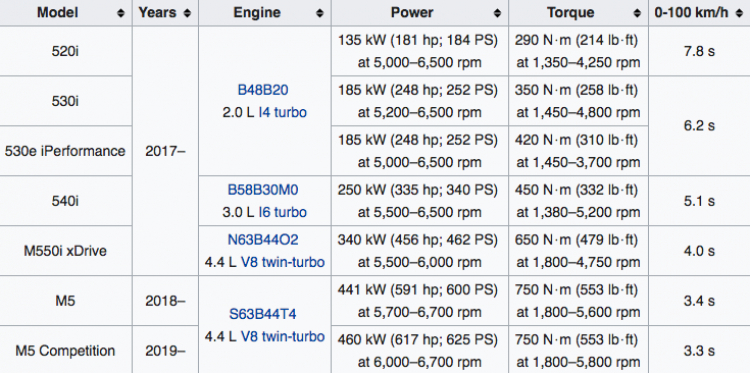Sort by Torque using its arrows
The width and height of the screenshot is (750, 373).
click(x=637, y=13)
